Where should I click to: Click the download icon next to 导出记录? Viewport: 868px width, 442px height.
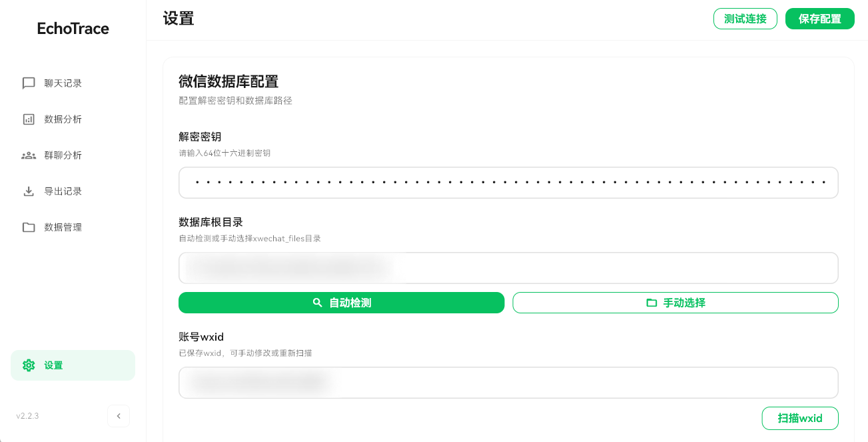[x=28, y=191]
